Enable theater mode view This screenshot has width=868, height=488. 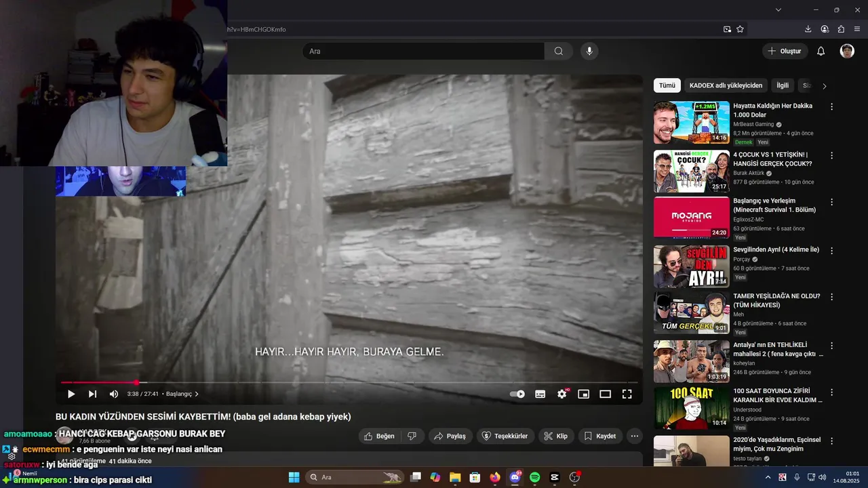tap(605, 394)
